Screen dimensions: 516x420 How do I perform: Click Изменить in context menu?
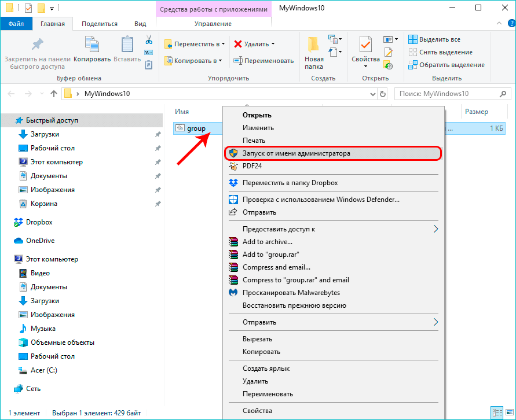[x=258, y=128]
